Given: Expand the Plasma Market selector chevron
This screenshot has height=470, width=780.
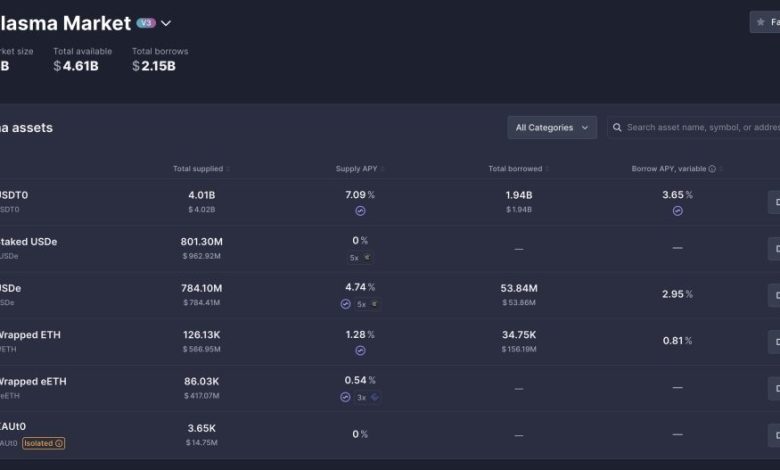Looking at the screenshot, I should pyautogui.click(x=166, y=23).
